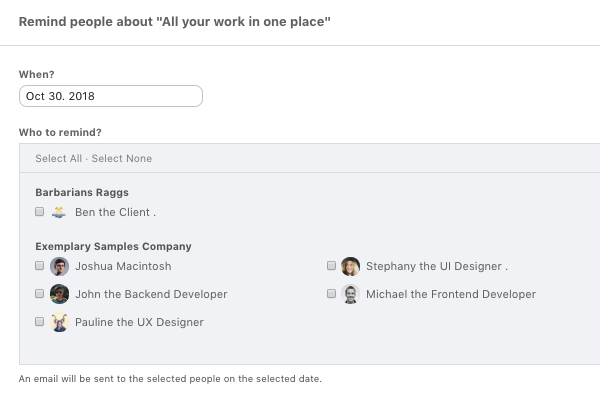Click the Michael the Frontend Developer label
The height and width of the screenshot is (400, 600).
pyautogui.click(x=451, y=294)
